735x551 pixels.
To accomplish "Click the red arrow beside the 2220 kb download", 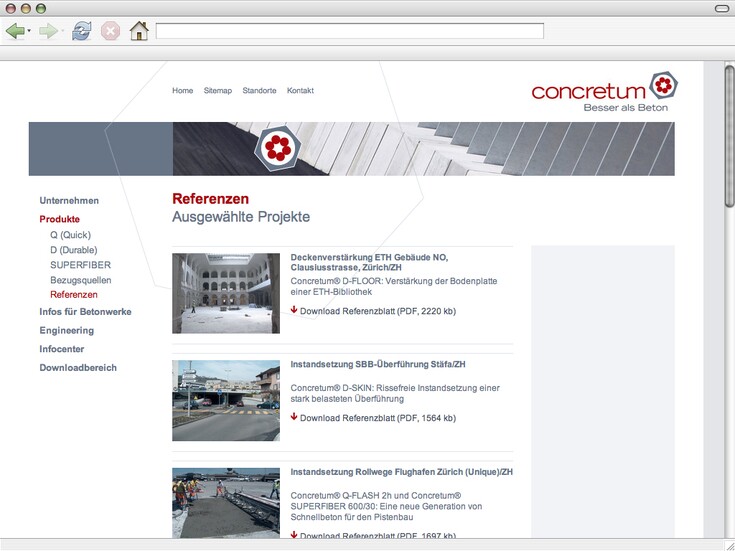I will 294,310.
